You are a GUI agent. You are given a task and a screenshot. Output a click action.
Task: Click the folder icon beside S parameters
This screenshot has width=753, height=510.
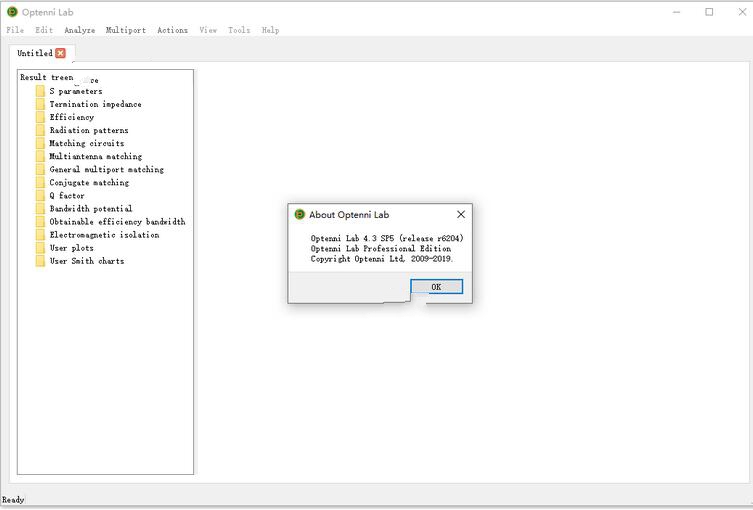[x=40, y=91]
